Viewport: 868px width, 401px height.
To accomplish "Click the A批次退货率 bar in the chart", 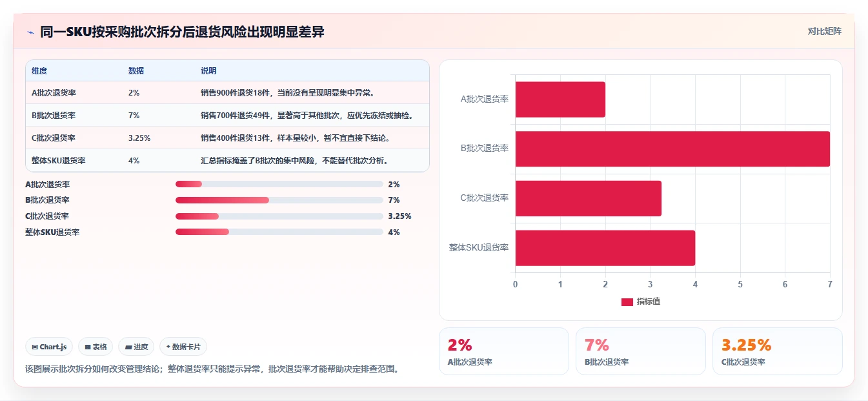I will (x=560, y=99).
